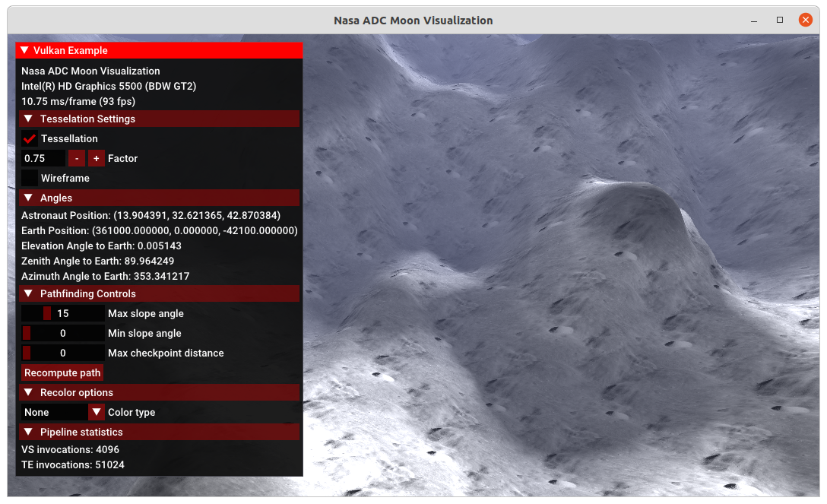Open the Color type combo box showing None

click(55, 411)
